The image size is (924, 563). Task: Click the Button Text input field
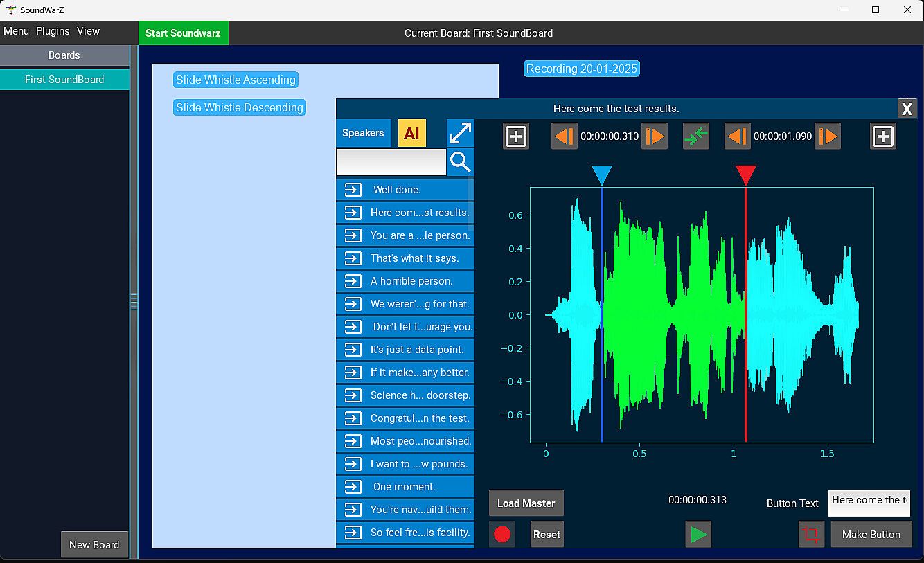pyautogui.click(x=869, y=503)
